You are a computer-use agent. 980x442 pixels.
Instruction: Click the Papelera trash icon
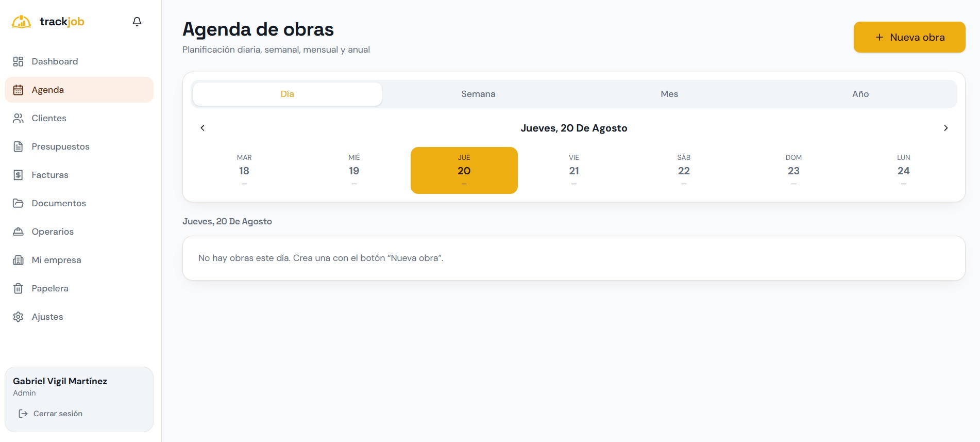tap(18, 288)
